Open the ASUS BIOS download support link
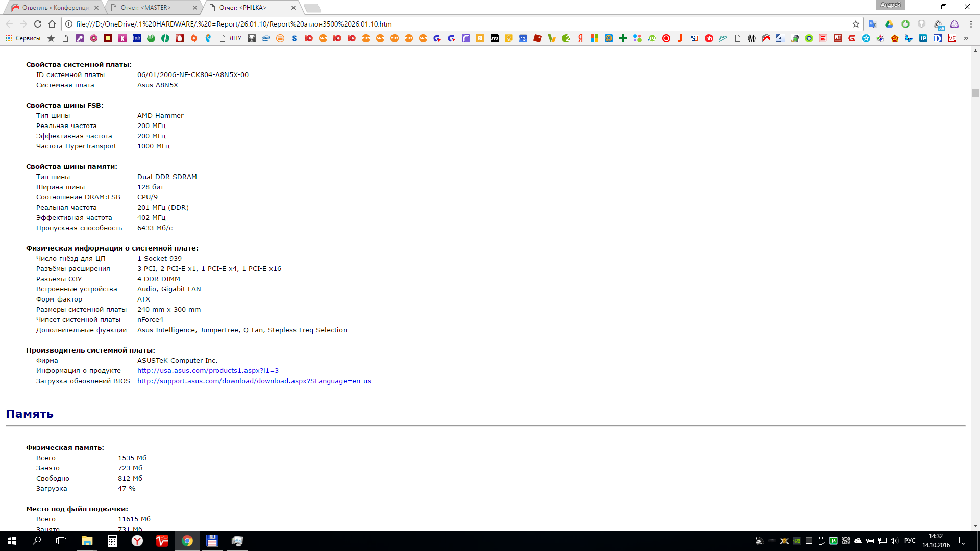 [x=254, y=381]
